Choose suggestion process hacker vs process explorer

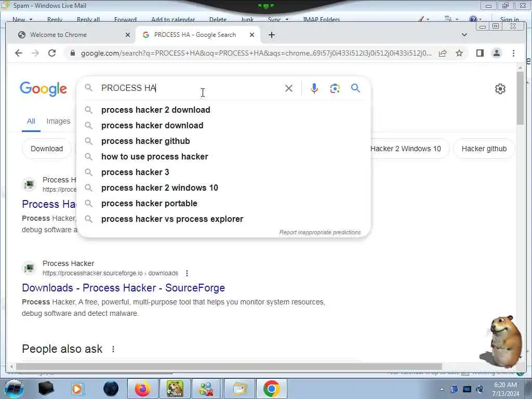(224, 219)
